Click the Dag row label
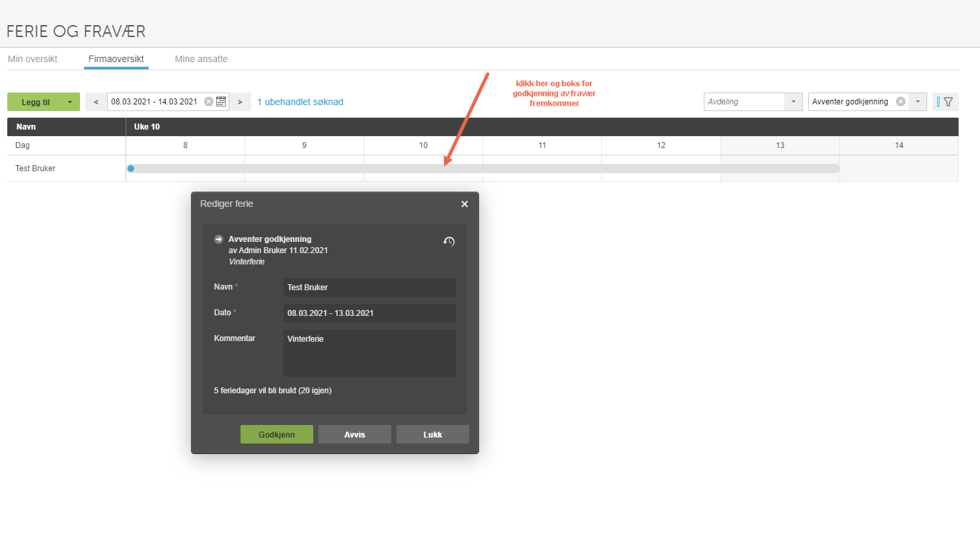The width and height of the screenshot is (980, 542). click(22, 145)
